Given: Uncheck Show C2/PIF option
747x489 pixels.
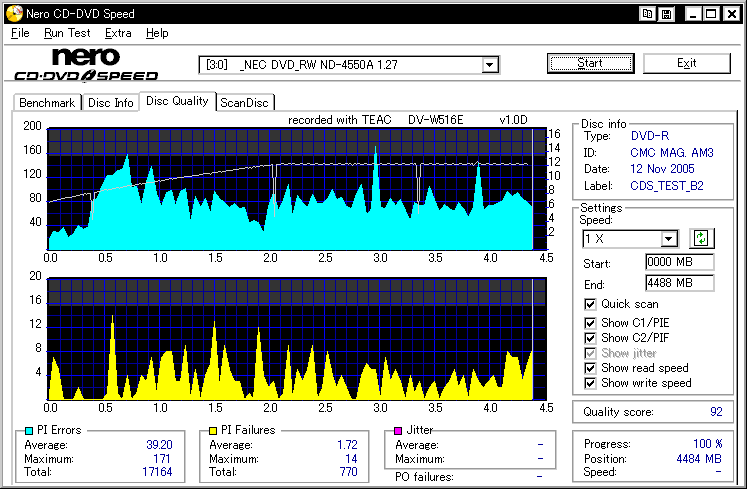Looking at the screenshot, I should point(590,338).
